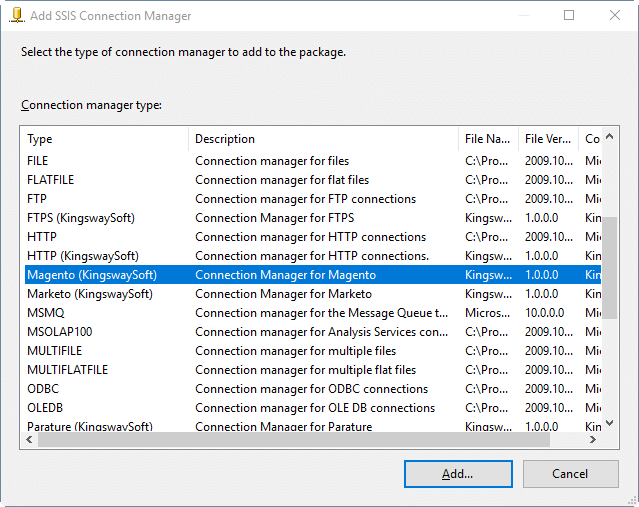Screen dimensions: 639x507
Task: Click 'Connection manager for multiple flat files' description
Action: (x=306, y=370)
